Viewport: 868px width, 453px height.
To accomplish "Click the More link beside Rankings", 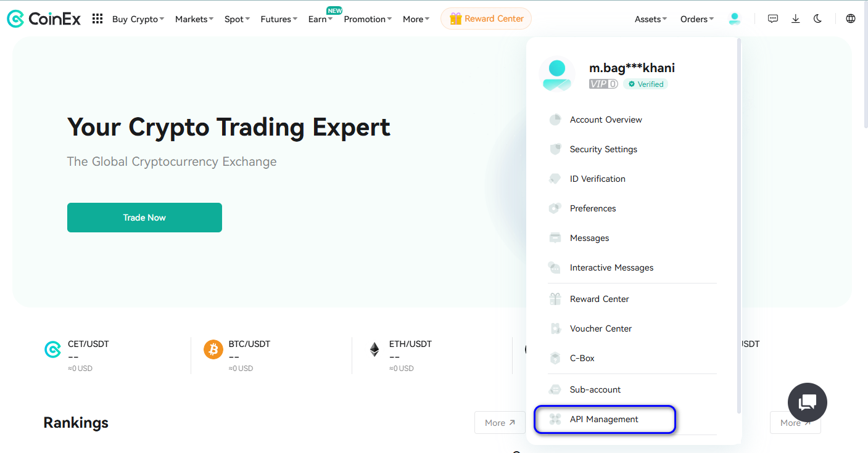I will click(500, 423).
